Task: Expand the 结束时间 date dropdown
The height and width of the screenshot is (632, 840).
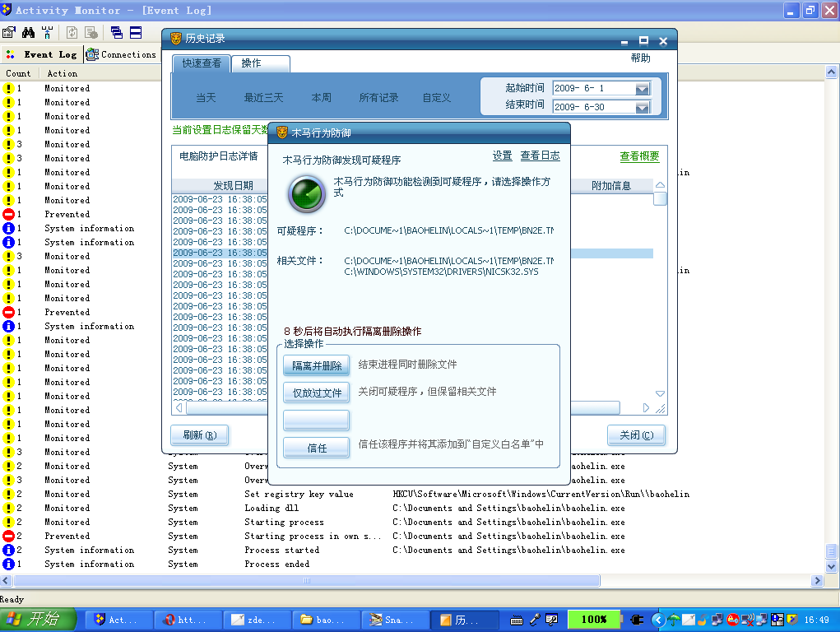Action: [643, 107]
